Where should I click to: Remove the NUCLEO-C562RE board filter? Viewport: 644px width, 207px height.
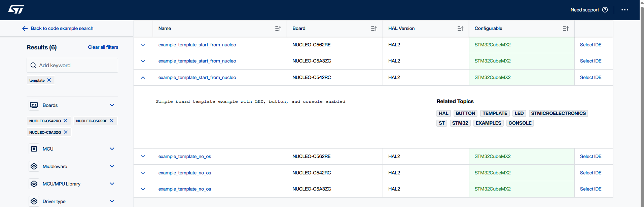pos(112,121)
